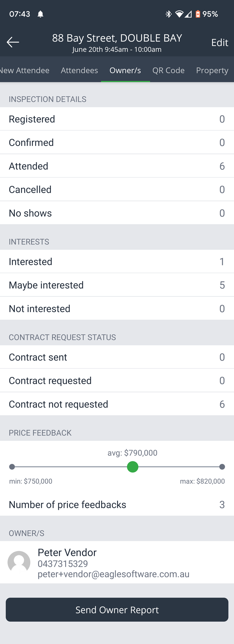234x644 pixels.
Task: Tap the minimum price slider endpoint
Action: (12, 467)
